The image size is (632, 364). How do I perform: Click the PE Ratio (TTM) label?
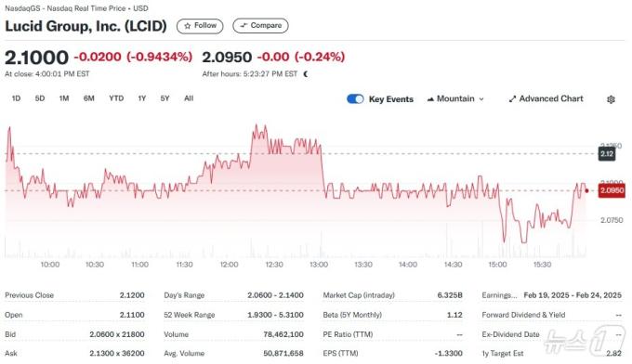pyautogui.click(x=348, y=334)
